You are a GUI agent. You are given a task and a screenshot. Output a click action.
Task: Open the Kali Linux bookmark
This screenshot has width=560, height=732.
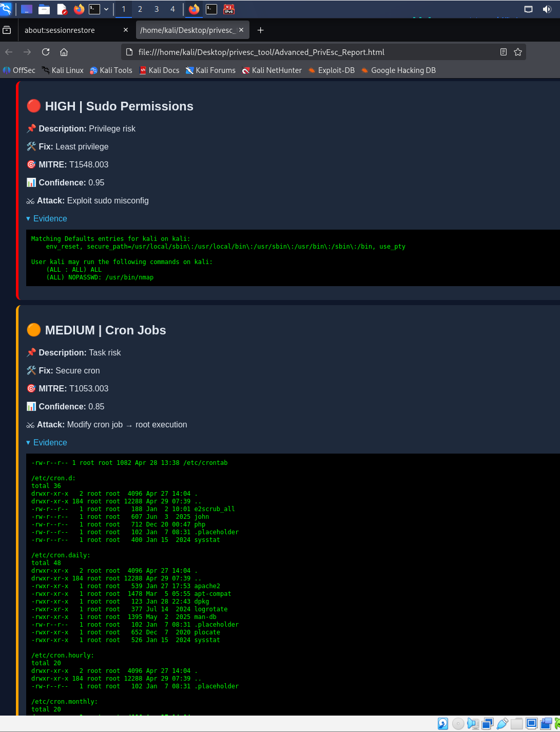[63, 70]
